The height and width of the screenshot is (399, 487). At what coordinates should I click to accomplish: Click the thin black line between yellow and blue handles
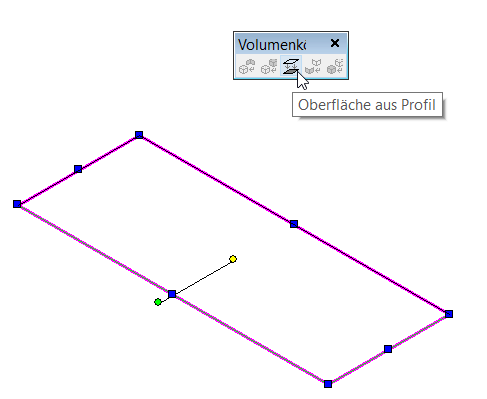click(x=203, y=276)
